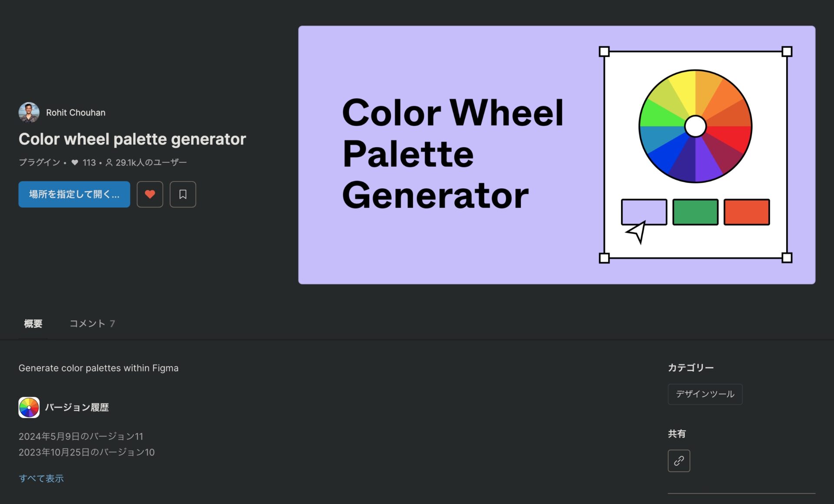Click the green swatch in the cover
The width and height of the screenshot is (834, 504).
coord(695,212)
